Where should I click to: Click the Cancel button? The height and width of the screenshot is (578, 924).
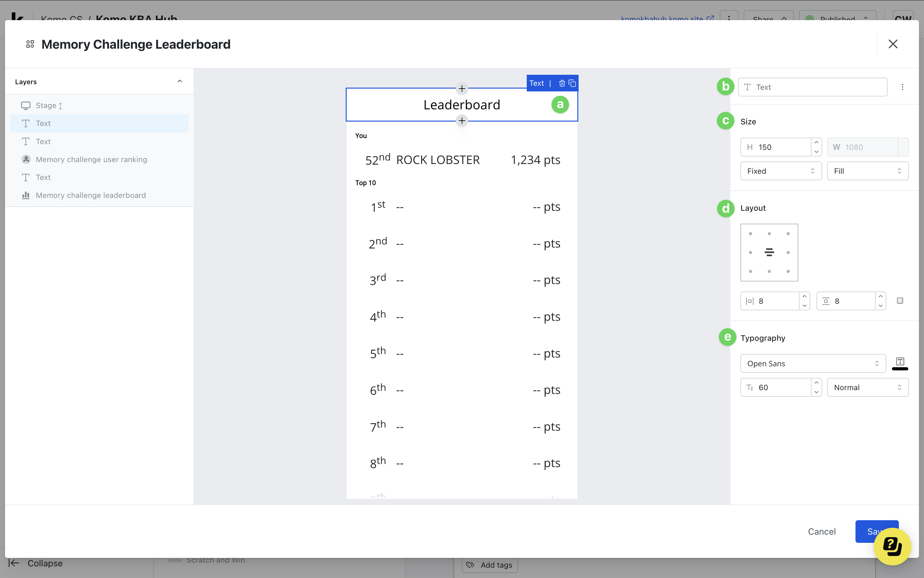point(821,532)
